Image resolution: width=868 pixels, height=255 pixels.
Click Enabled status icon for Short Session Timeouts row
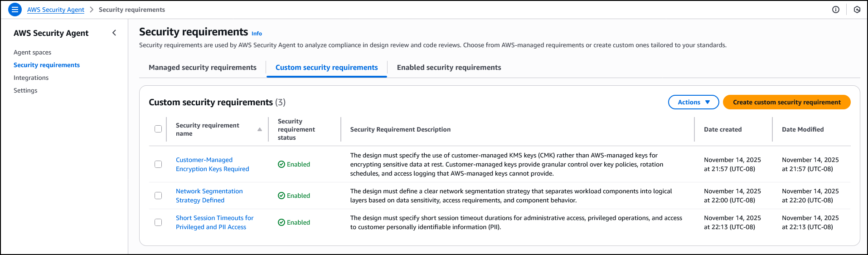pyautogui.click(x=281, y=222)
